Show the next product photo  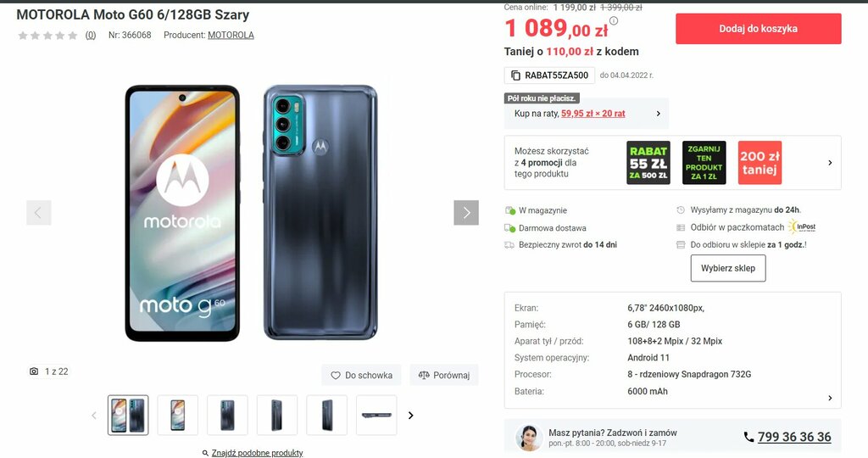point(466,213)
